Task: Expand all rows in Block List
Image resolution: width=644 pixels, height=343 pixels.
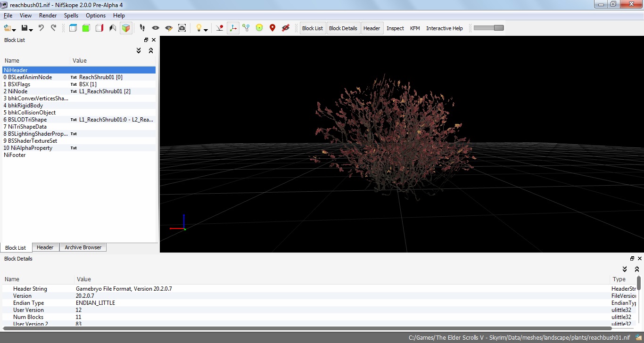Action: (x=139, y=50)
